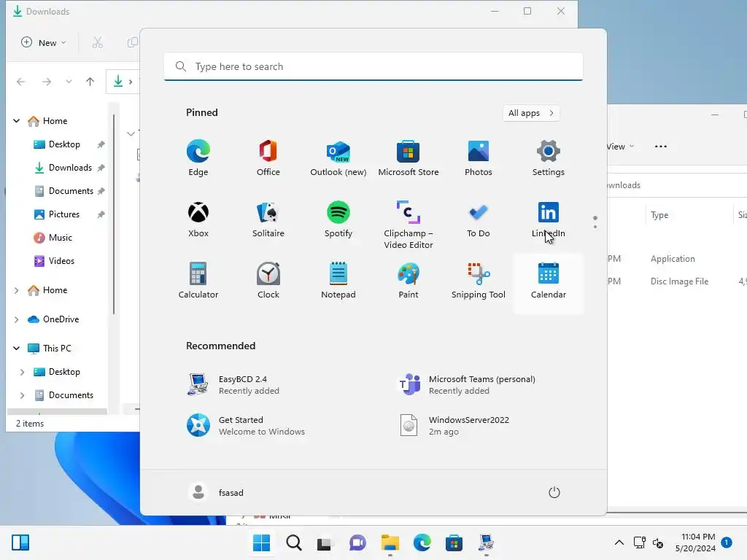This screenshot has width=747, height=560.
Task: Open the Clock app
Action: click(268, 281)
